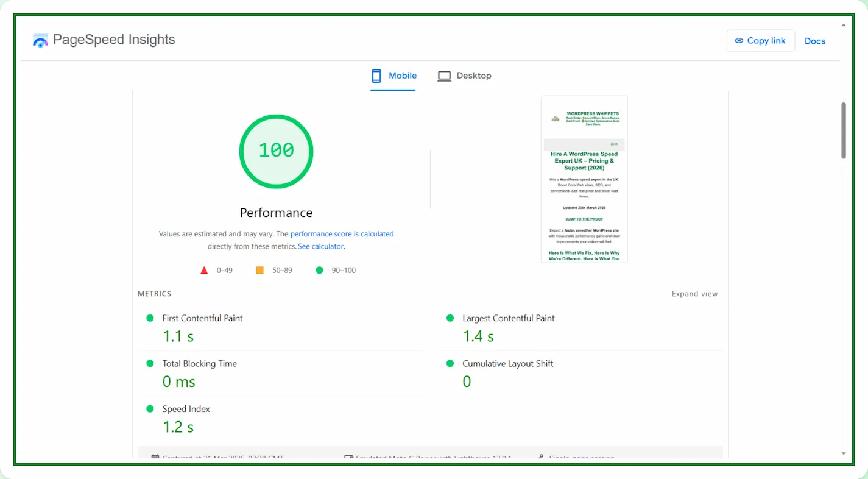Viewport: 868px width, 479px height.
Task: Click the green dot beside Speed Index
Action: pos(150,409)
